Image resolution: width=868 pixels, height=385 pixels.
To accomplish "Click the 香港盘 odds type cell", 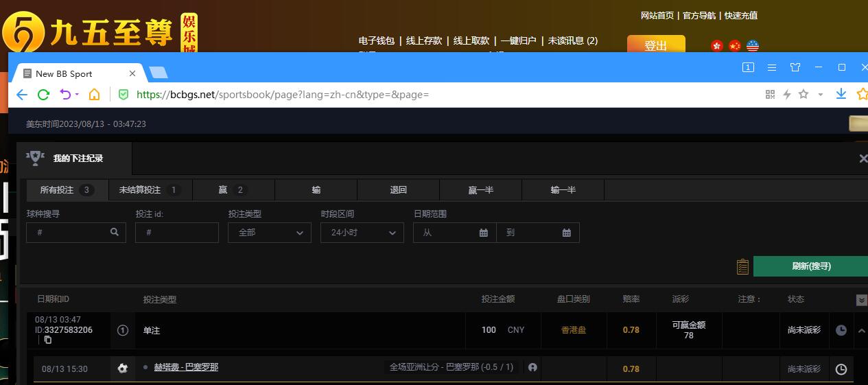I will click(x=574, y=330).
